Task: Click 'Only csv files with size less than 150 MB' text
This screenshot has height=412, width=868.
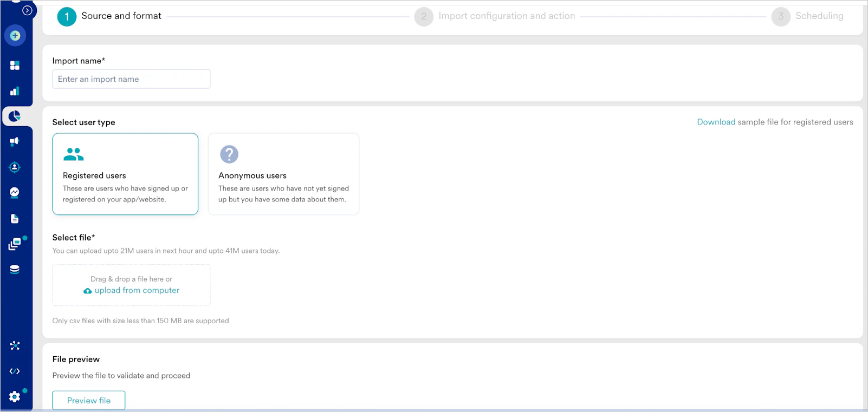Action: [140, 321]
